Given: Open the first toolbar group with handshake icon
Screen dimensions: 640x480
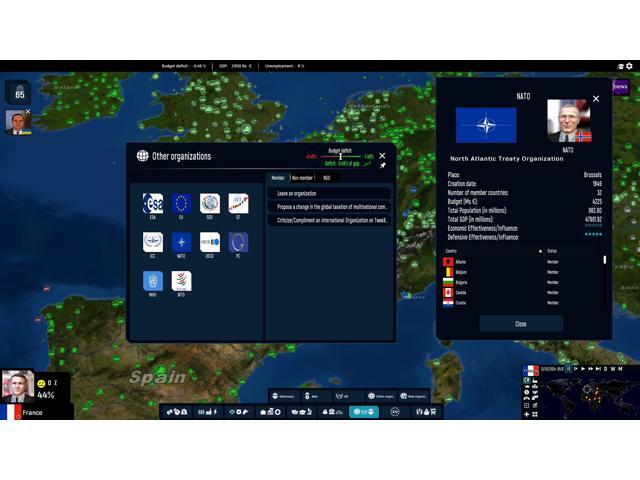Looking at the screenshot, I should click(176, 412).
